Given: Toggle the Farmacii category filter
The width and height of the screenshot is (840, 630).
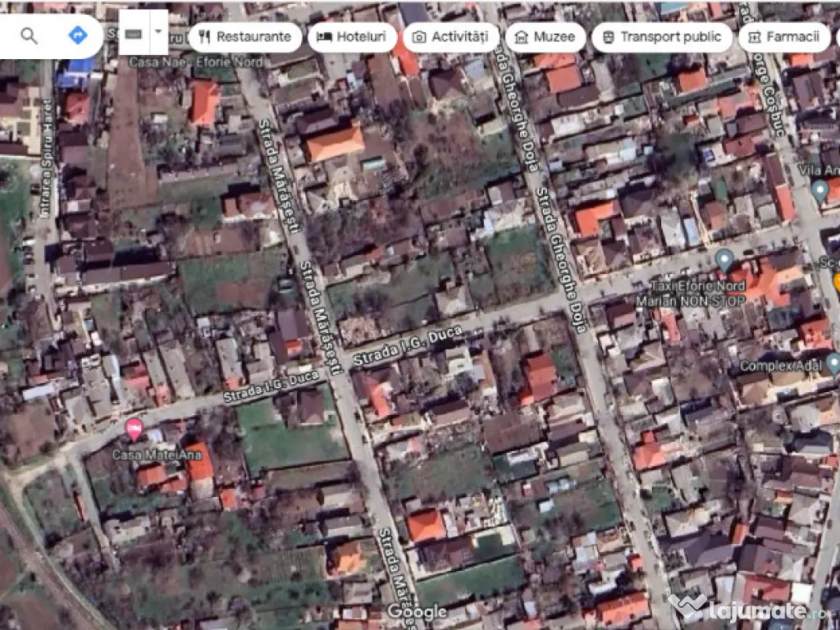Looking at the screenshot, I should tap(784, 37).
